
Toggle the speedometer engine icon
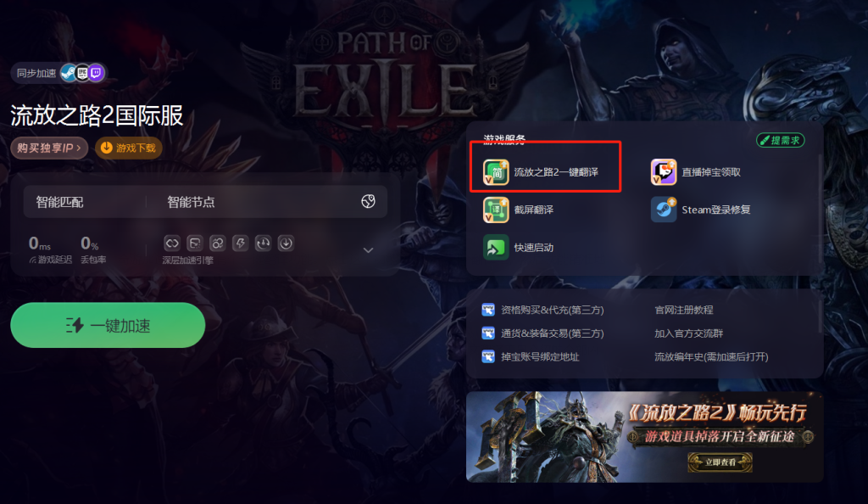[x=263, y=244]
